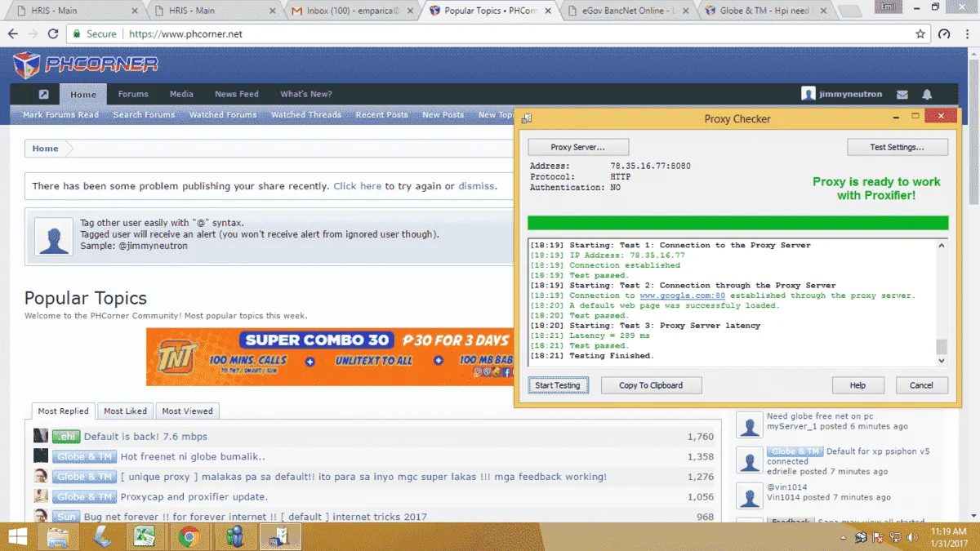The height and width of the screenshot is (551, 980).
Task: Open the Windows Start button
Action: [17, 536]
